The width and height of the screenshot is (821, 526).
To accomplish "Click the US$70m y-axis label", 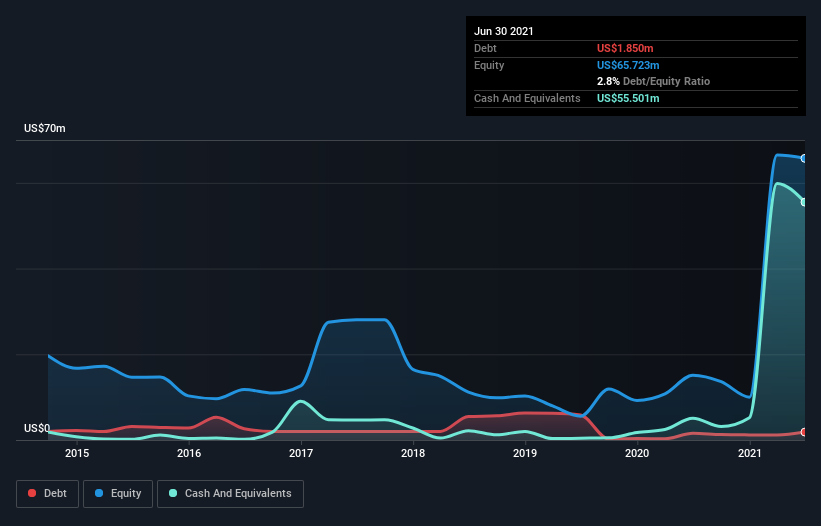I will tap(45, 128).
